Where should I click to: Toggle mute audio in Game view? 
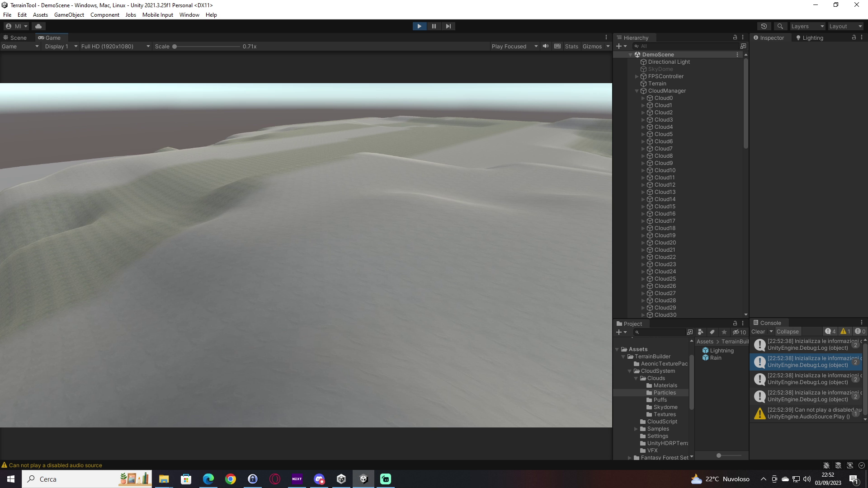tap(546, 46)
